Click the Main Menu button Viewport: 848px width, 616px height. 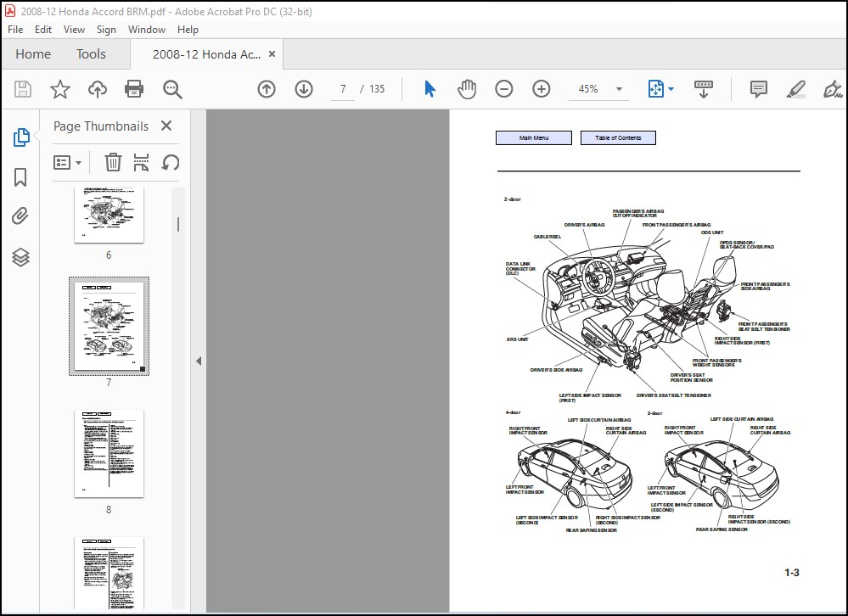click(x=534, y=137)
